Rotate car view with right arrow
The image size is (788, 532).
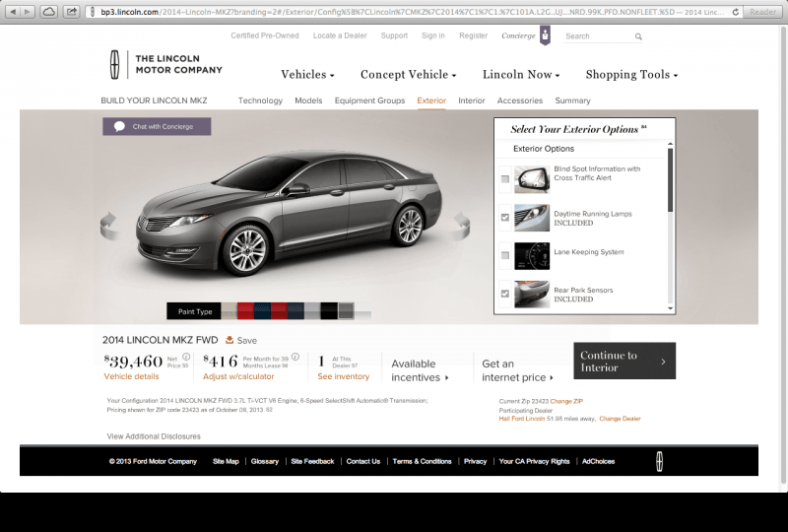(x=460, y=227)
